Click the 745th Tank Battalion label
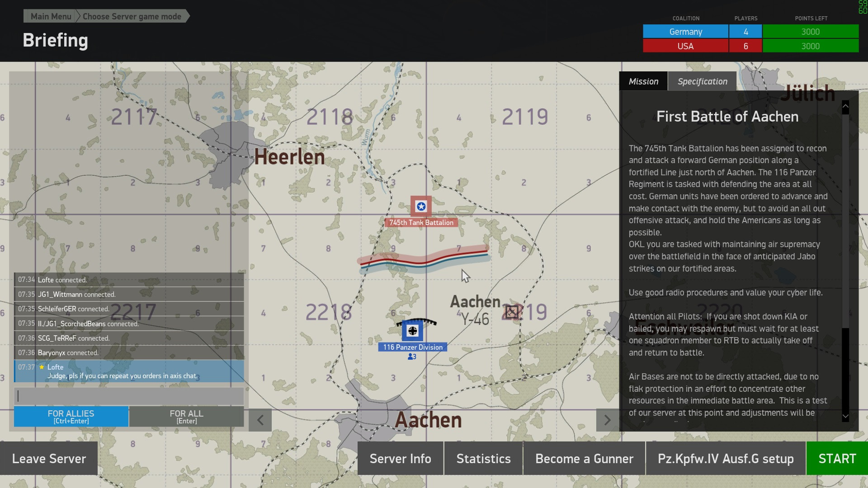 (421, 222)
